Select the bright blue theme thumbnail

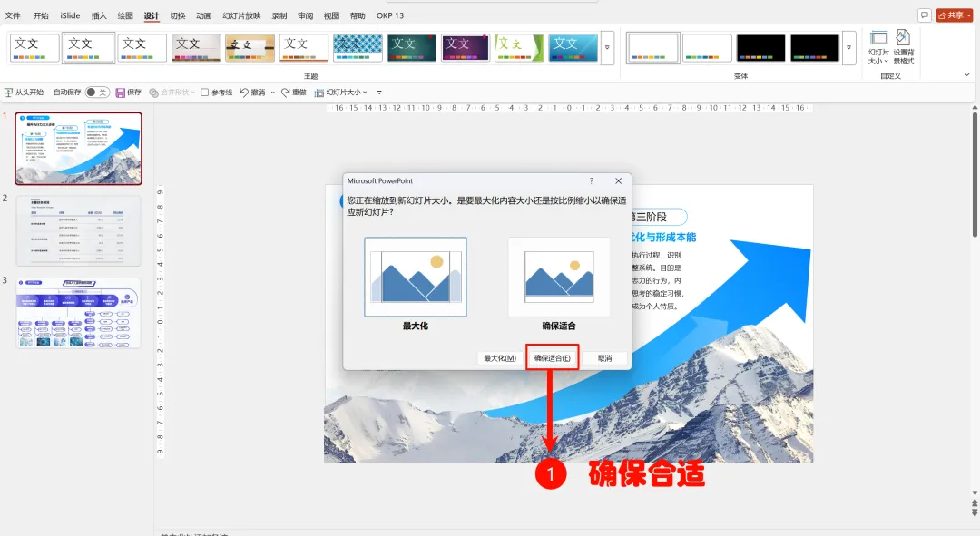click(573, 48)
